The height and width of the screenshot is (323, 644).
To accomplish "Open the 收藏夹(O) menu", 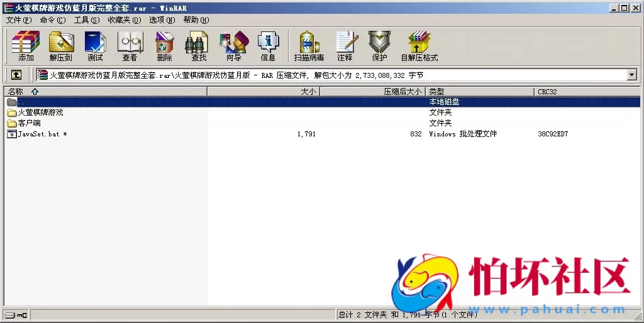I will pyautogui.click(x=125, y=19).
